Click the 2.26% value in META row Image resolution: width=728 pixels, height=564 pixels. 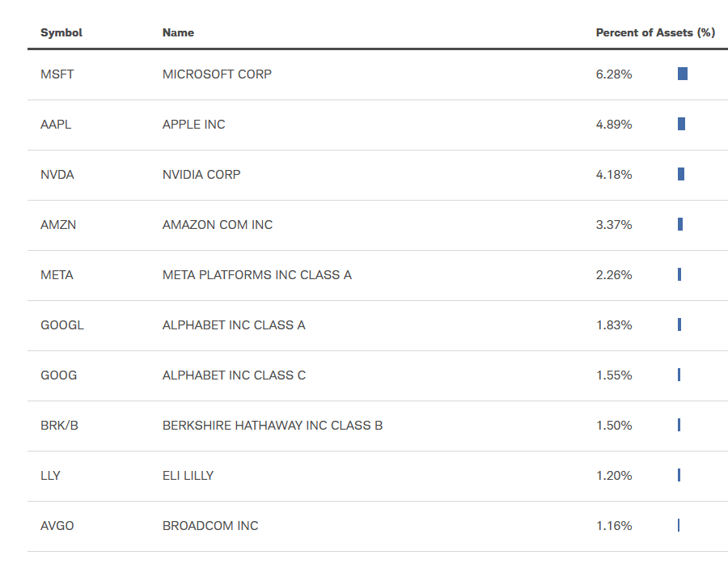click(614, 275)
